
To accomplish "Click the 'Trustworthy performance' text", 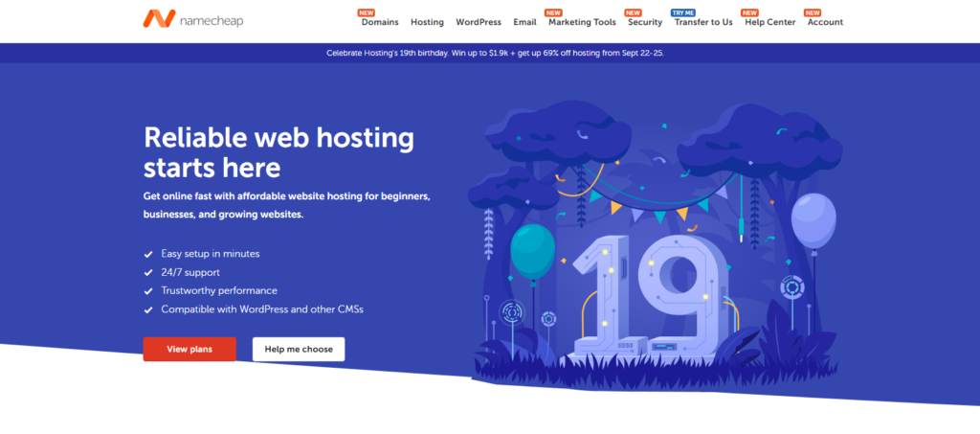I will [219, 291].
